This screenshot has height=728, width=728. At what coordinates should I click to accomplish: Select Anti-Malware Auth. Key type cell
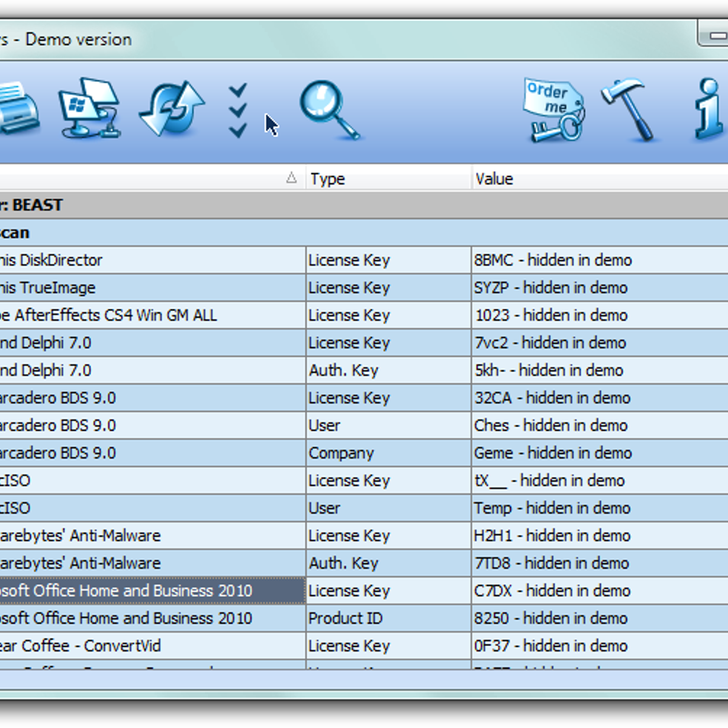pos(388,563)
